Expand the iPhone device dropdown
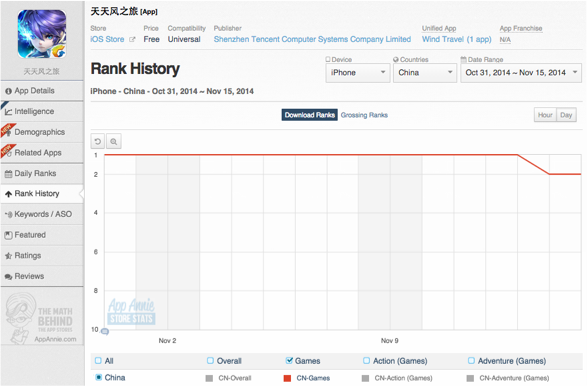The width and height of the screenshot is (587, 386). (358, 73)
